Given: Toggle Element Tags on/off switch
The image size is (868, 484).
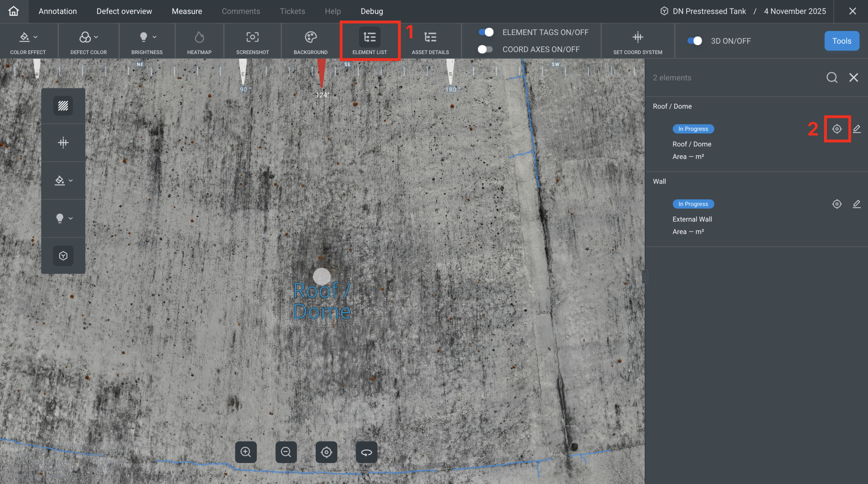Looking at the screenshot, I should click(486, 32).
